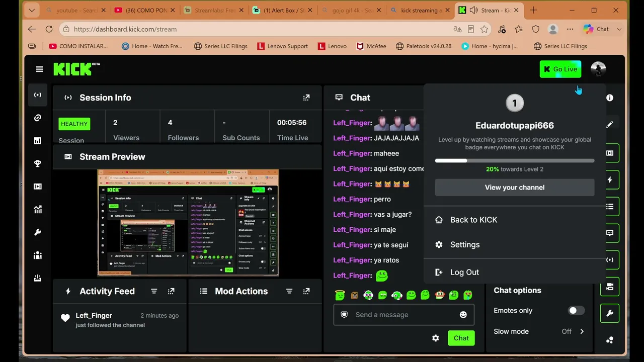Click the level progress bar in profile menu
Viewport: 644px width, 362px height.
(515, 161)
